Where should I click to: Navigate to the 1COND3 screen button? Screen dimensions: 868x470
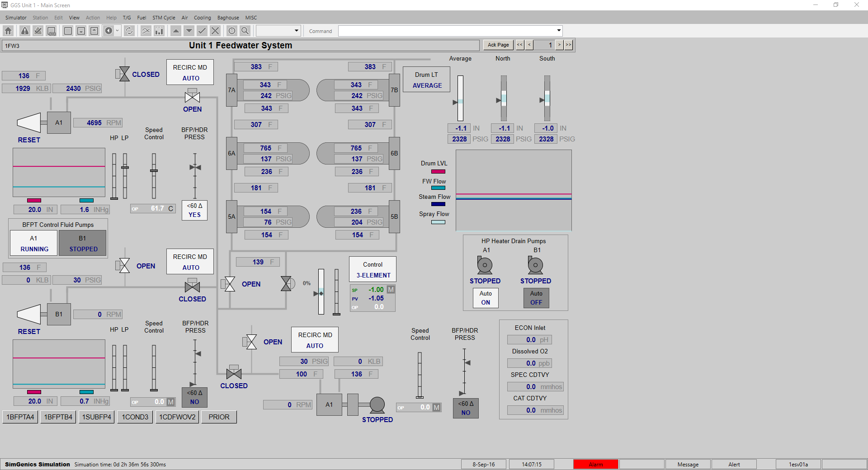[135, 417]
